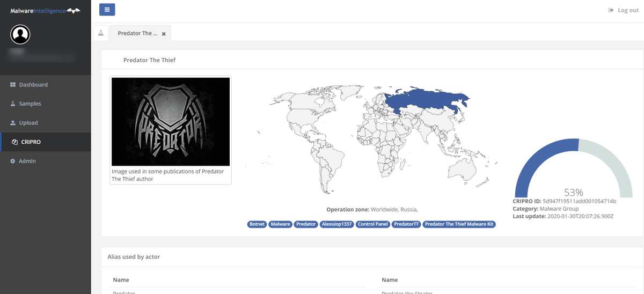This screenshot has height=294, width=644.
Task: Click the MalwareIntelligence logo
Action: click(x=45, y=10)
